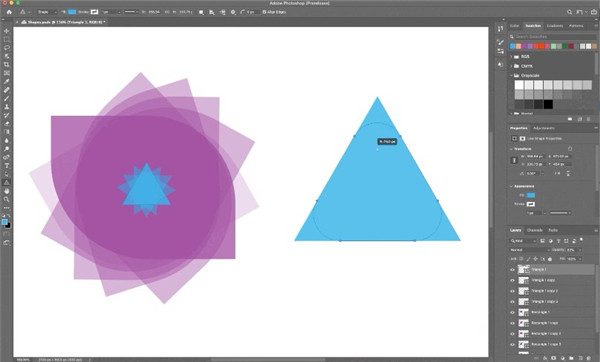Select the Crop tool
The width and height of the screenshot is (600, 362).
7,65
